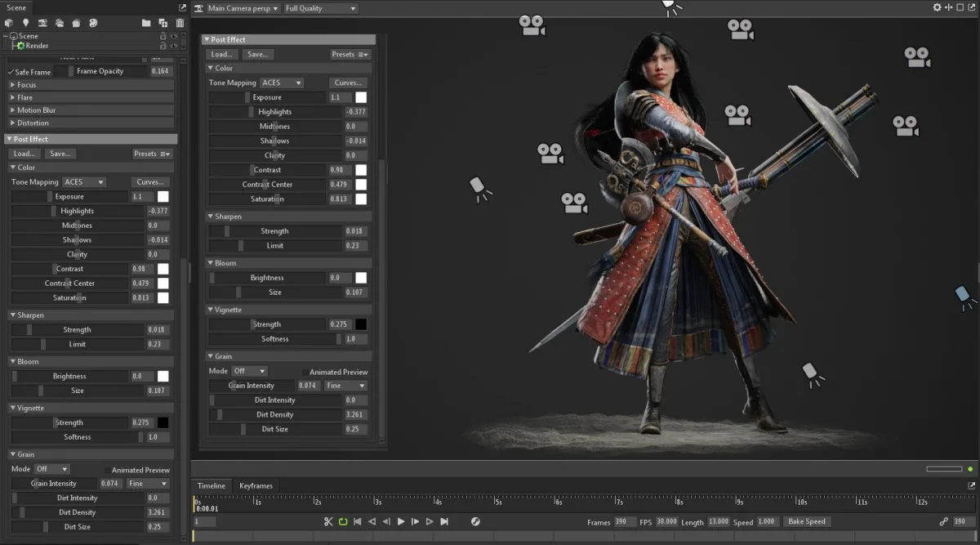Click the FPS 30.000 field

pos(666,521)
